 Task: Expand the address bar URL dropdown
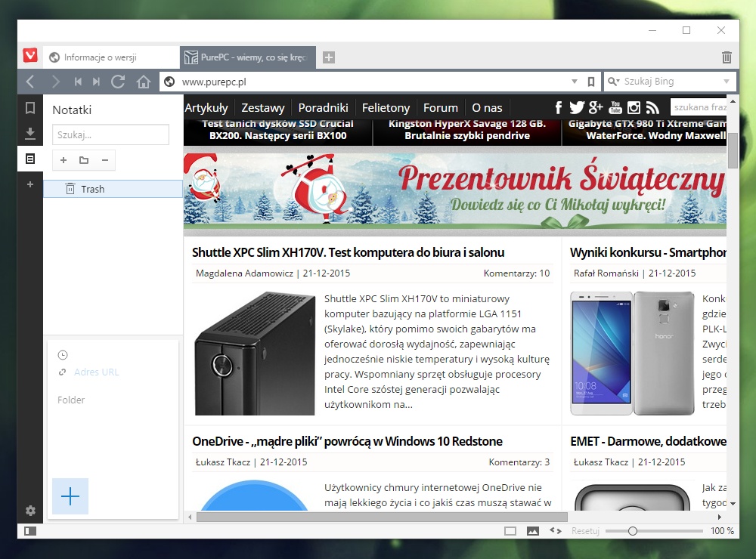[x=575, y=82]
